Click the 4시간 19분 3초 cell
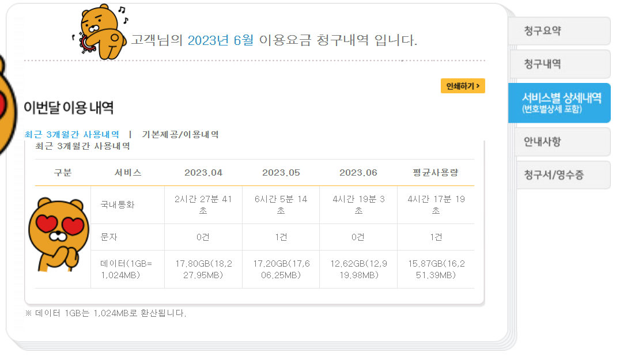 coord(358,204)
